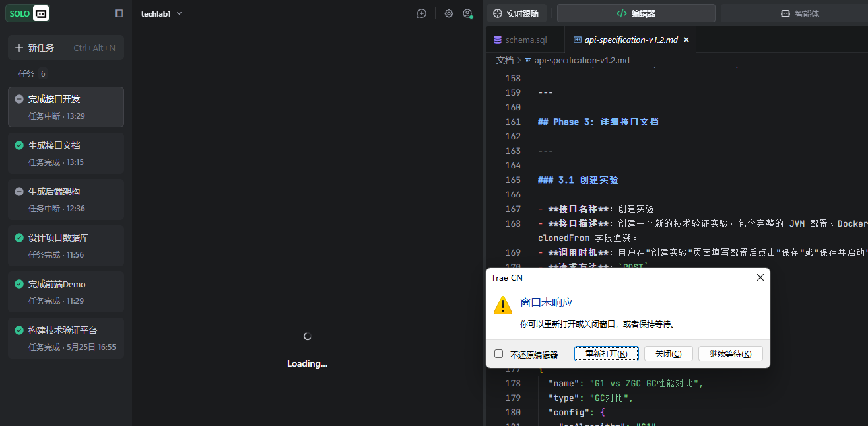The image size is (868, 426).
Task: Open the 完成前端Demo task
Action: point(66,292)
